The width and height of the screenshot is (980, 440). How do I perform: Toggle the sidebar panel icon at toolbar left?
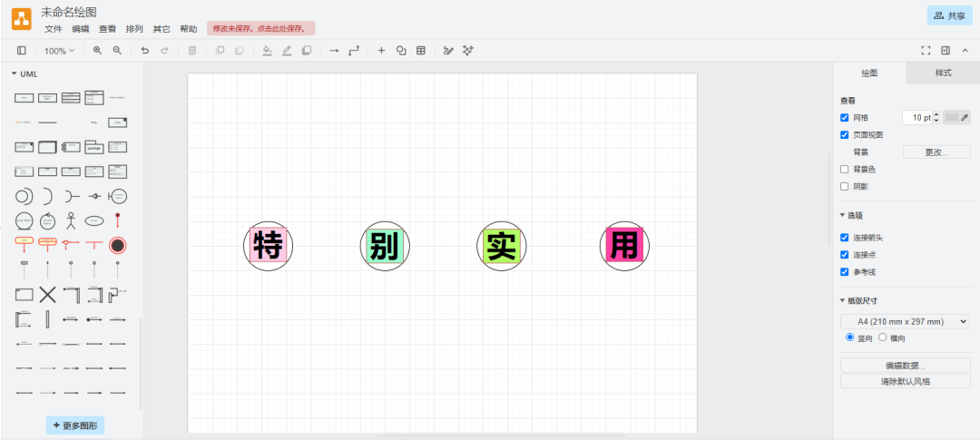click(x=22, y=51)
